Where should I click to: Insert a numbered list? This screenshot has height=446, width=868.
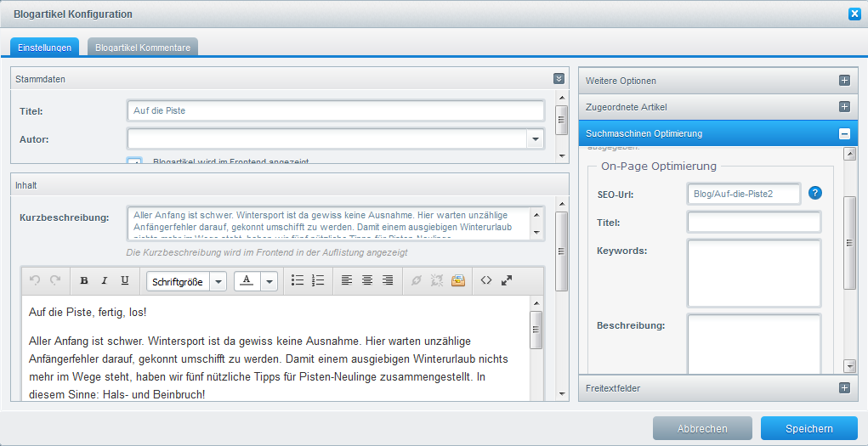point(318,280)
